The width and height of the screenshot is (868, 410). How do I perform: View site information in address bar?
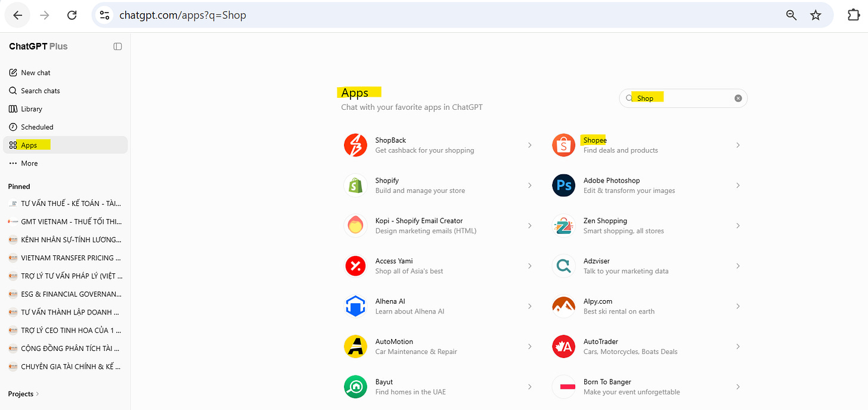click(x=105, y=16)
